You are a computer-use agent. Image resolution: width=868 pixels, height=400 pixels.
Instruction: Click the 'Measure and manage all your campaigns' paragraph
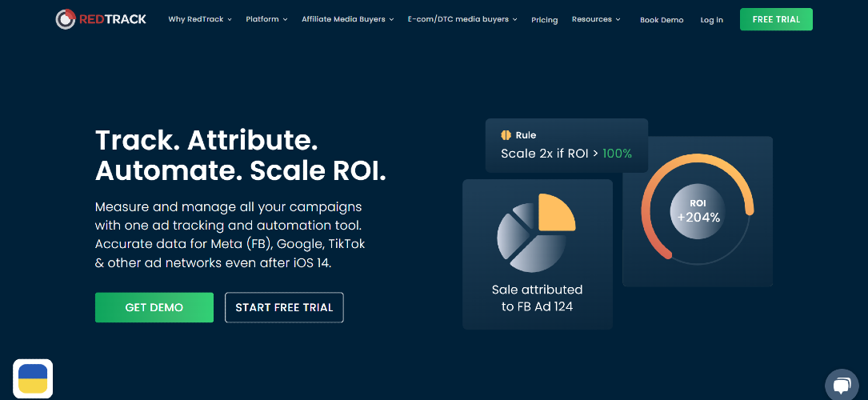230,235
